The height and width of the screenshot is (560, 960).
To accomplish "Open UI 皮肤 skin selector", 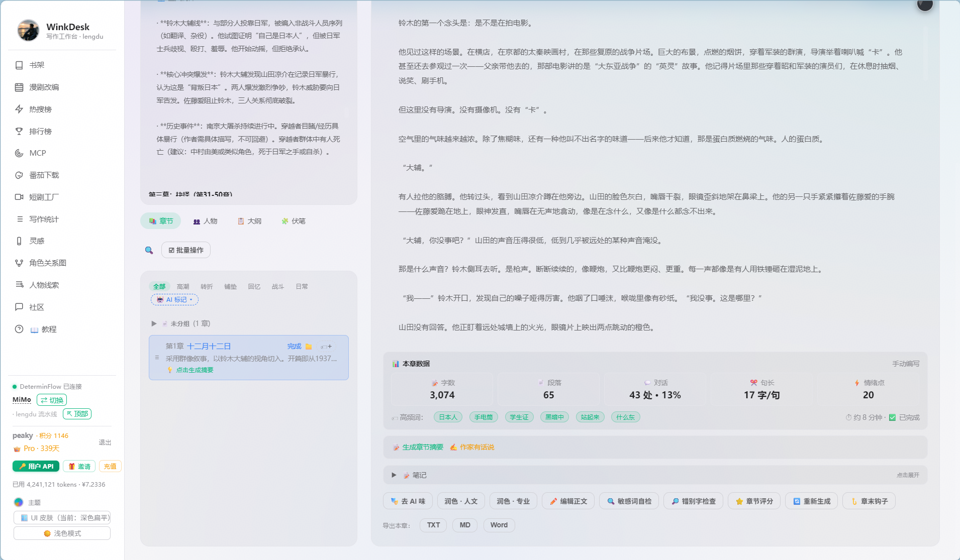I will [x=62, y=518].
